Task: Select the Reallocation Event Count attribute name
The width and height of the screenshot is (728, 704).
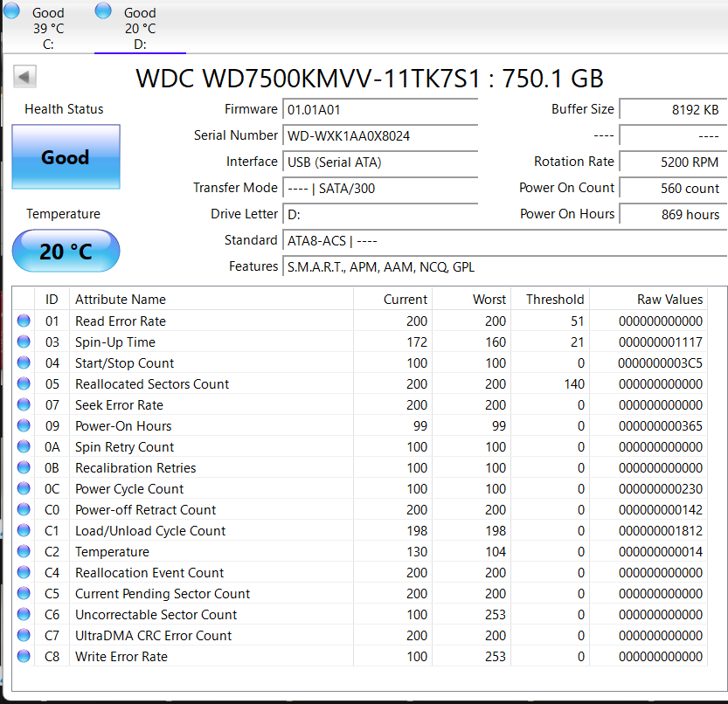Action: pyautogui.click(x=149, y=573)
